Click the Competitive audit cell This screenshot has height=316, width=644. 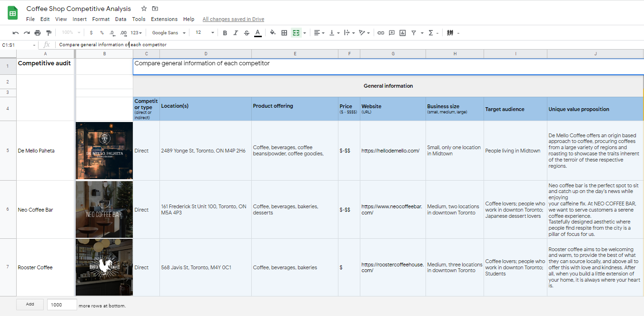(x=45, y=67)
